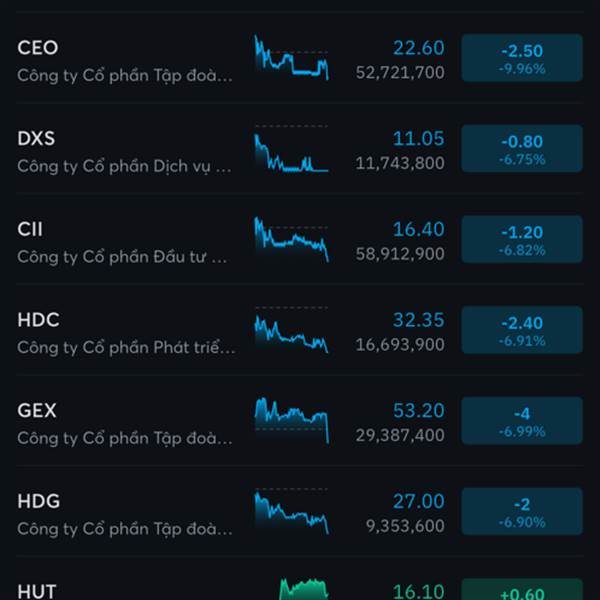Toggle the DXS -0.80 change badge

(x=522, y=148)
